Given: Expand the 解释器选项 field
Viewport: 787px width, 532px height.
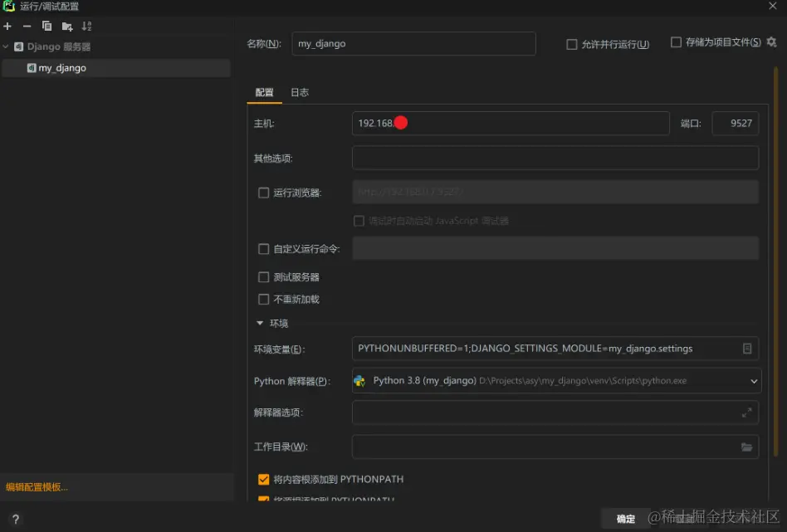Looking at the screenshot, I should click(747, 412).
